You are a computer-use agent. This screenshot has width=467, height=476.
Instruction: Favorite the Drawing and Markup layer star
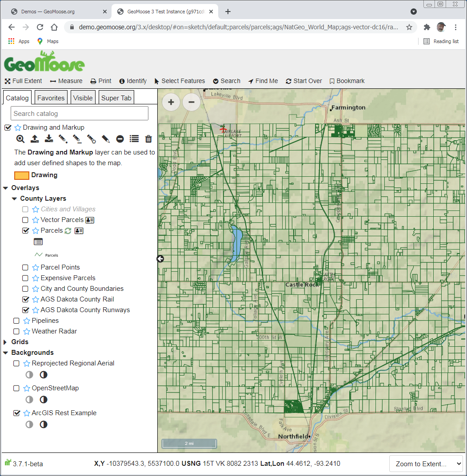tap(18, 127)
